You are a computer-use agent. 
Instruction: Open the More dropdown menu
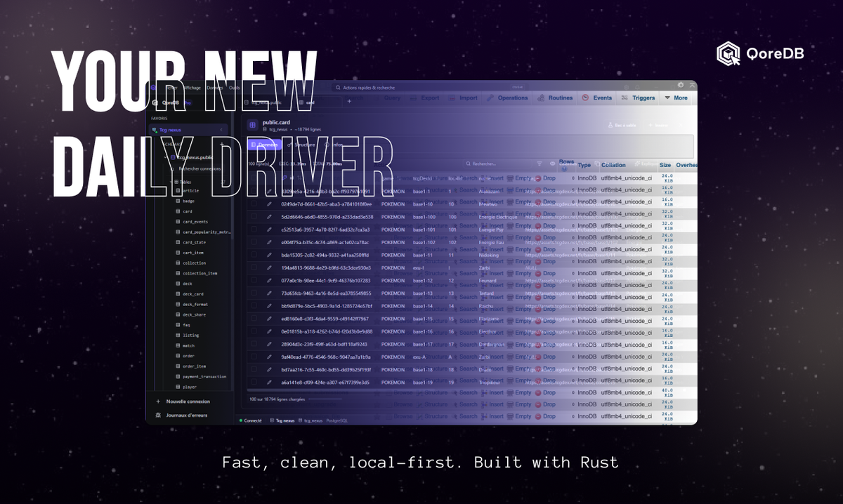(676, 98)
